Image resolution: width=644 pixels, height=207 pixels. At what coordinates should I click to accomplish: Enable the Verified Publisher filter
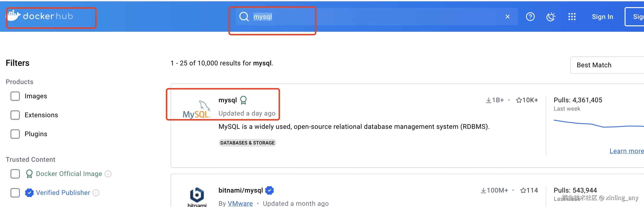pyautogui.click(x=15, y=193)
